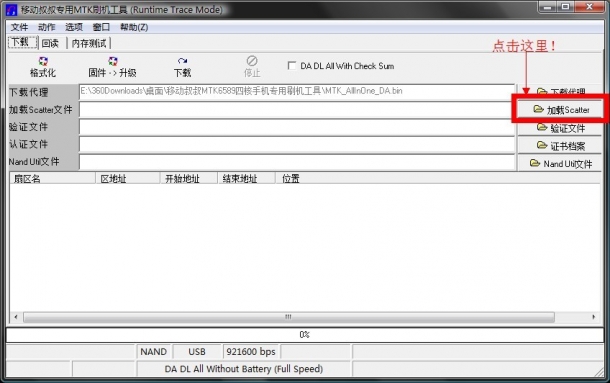Click the 开始地址 column header

189,179
